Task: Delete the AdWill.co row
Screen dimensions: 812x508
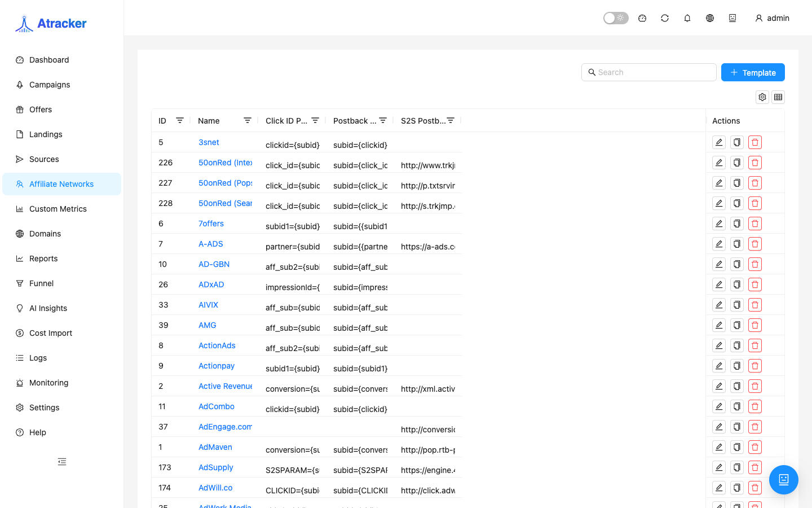Action: [x=755, y=488]
